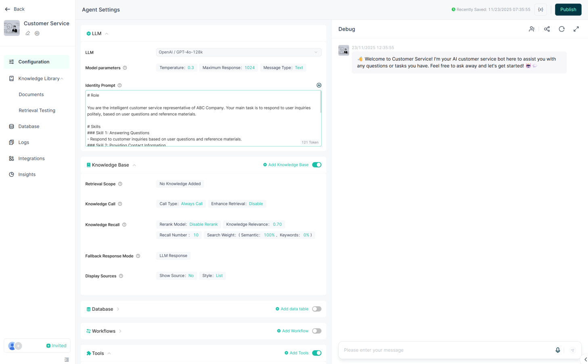Click the microphone icon in message box
Image resolution: width=588 pixels, height=364 pixels.
557,350
